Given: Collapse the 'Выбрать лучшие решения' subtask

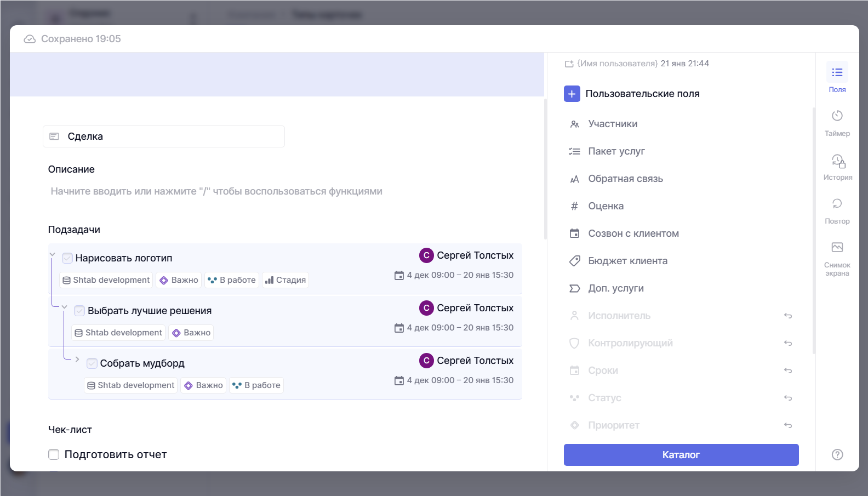Looking at the screenshot, I should pyautogui.click(x=65, y=307).
